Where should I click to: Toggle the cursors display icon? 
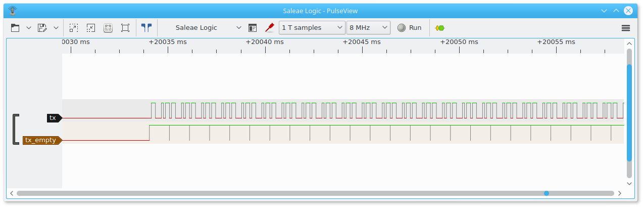146,28
